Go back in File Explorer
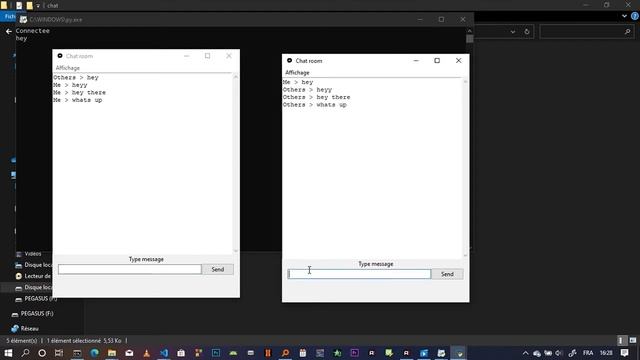640x360 pixels. pyautogui.click(x=9, y=31)
